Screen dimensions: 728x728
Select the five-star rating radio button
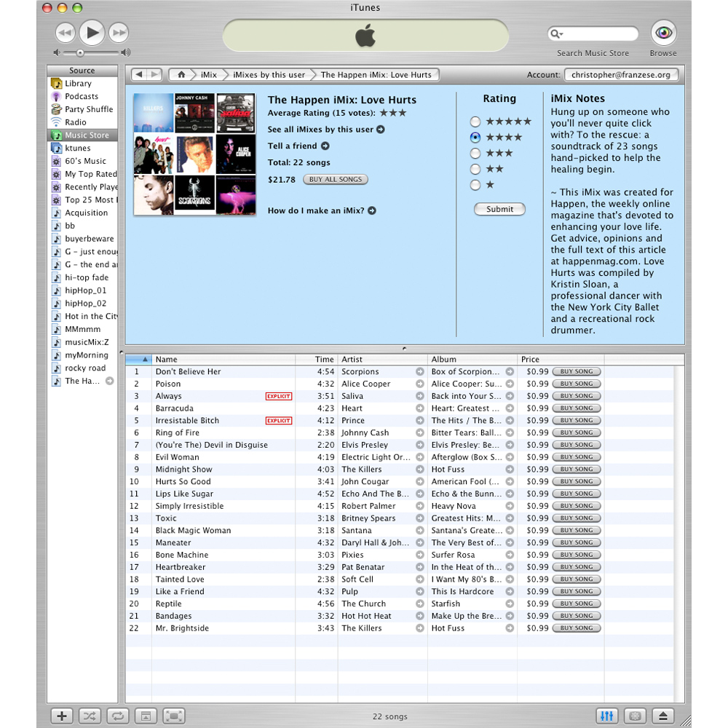[475, 122]
